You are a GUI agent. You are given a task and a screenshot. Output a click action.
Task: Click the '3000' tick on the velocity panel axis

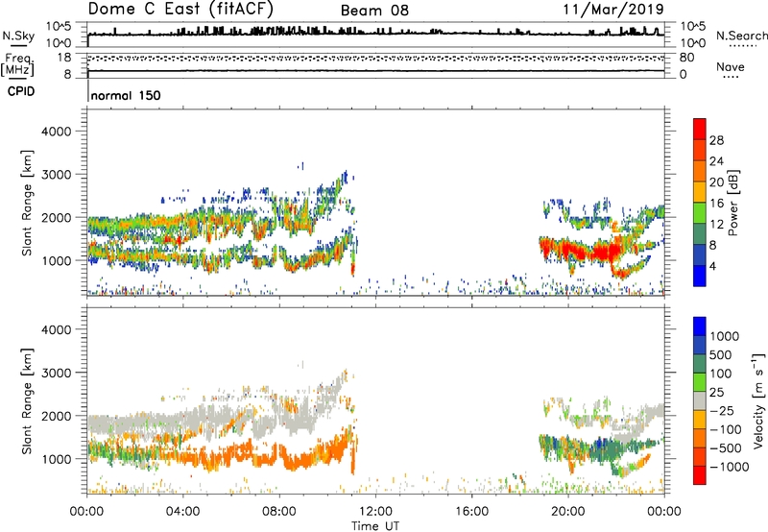[56, 373]
